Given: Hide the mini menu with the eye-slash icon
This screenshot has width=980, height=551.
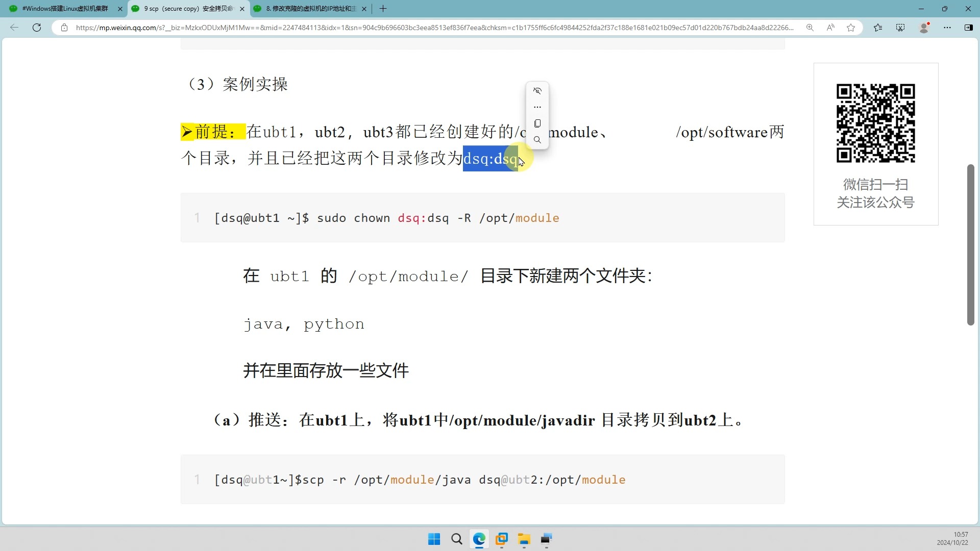Looking at the screenshot, I should pos(537,91).
